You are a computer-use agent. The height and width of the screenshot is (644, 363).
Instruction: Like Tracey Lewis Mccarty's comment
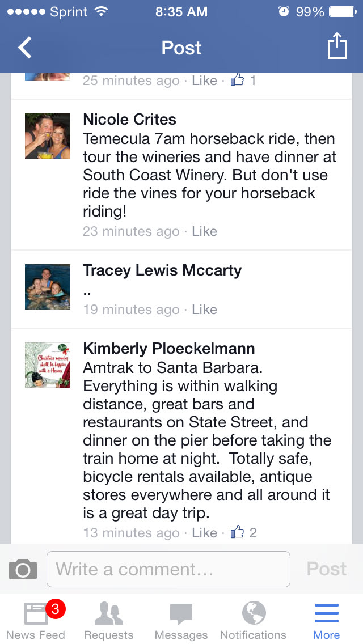[204, 310]
